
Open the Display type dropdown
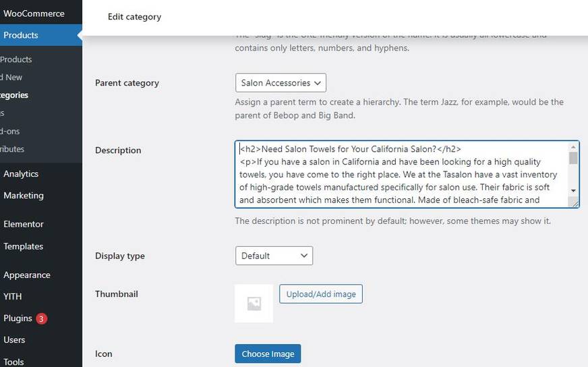click(274, 256)
